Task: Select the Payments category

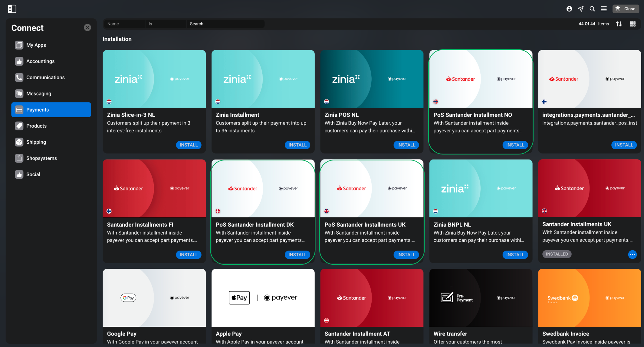Action: 51,110
